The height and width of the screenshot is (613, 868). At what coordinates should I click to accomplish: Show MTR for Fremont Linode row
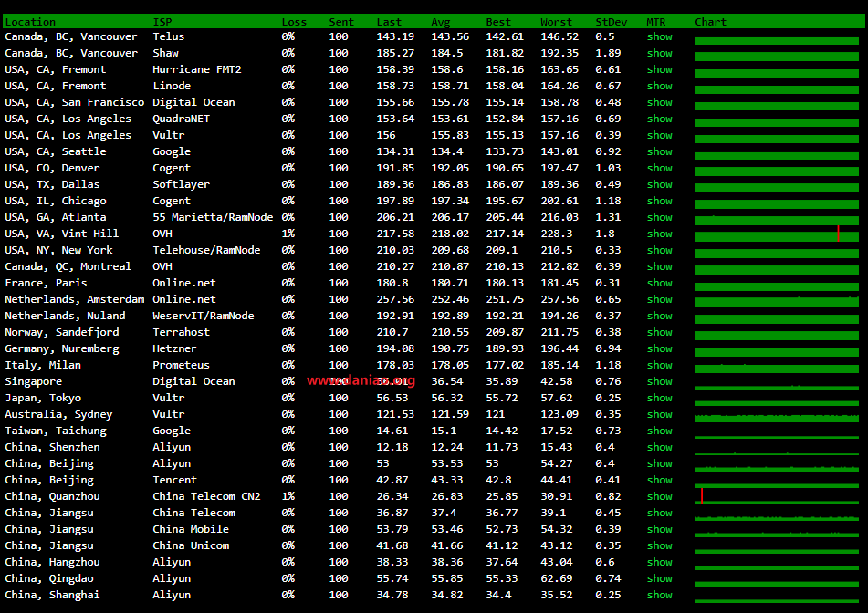[659, 86]
